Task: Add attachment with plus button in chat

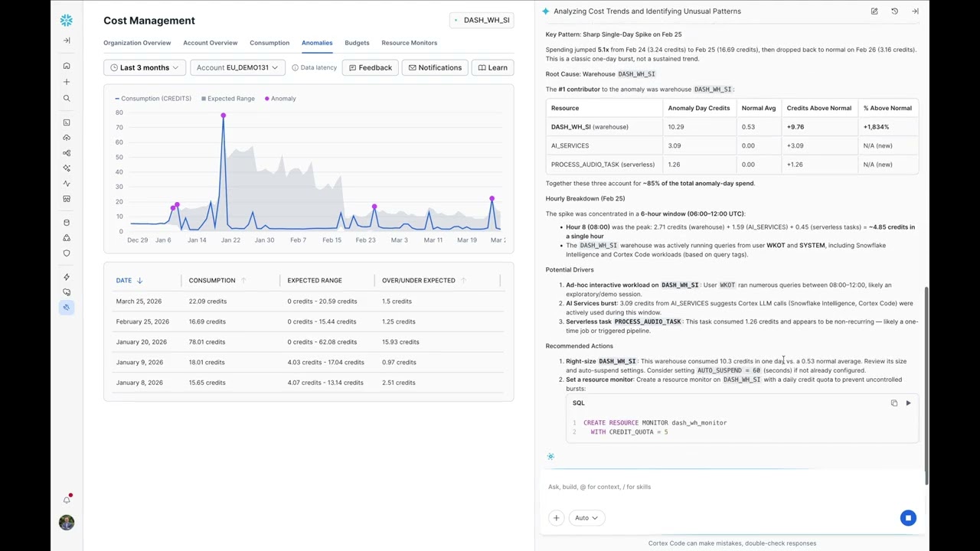Action: tap(557, 518)
